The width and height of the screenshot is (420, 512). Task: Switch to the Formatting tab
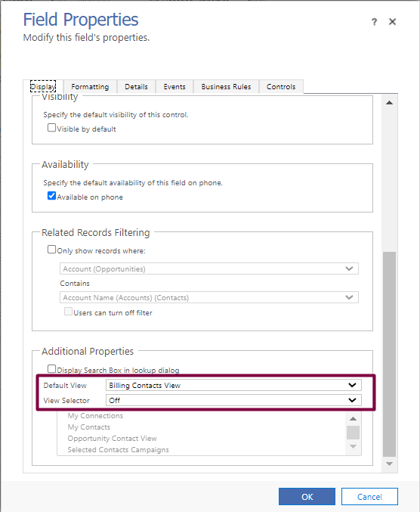pos(90,87)
